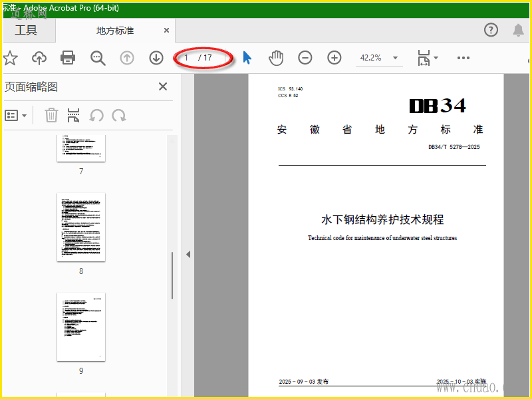Screen dimensions: 532x399
Task: Click the cloud upload icon
Action: point(39,58)
